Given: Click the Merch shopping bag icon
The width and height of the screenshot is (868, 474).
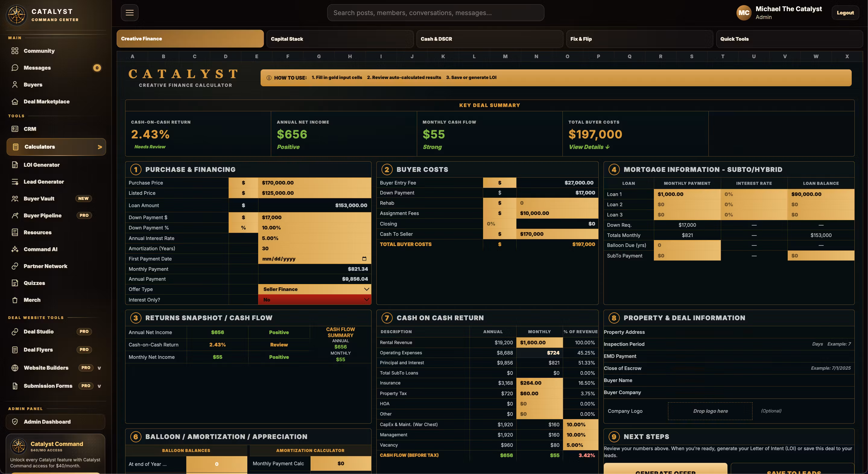Looking at the screenshot, I should tap(15, 300).
